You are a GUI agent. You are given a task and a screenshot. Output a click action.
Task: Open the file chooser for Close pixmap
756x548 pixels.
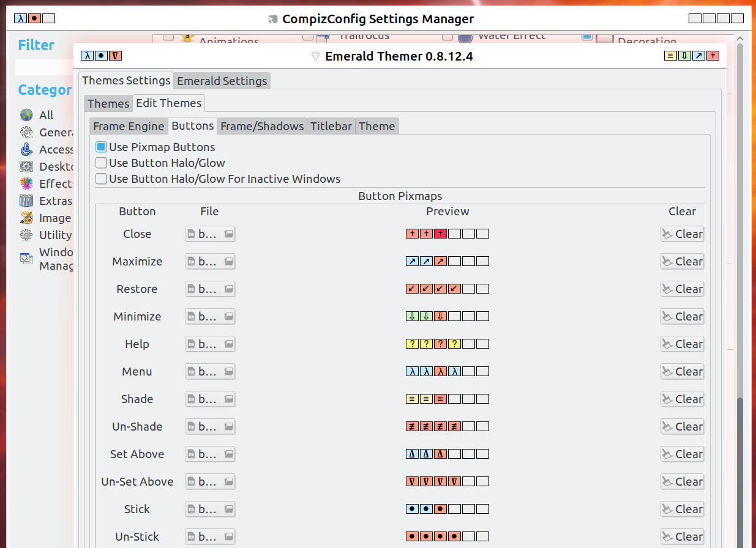click(210, 234)
